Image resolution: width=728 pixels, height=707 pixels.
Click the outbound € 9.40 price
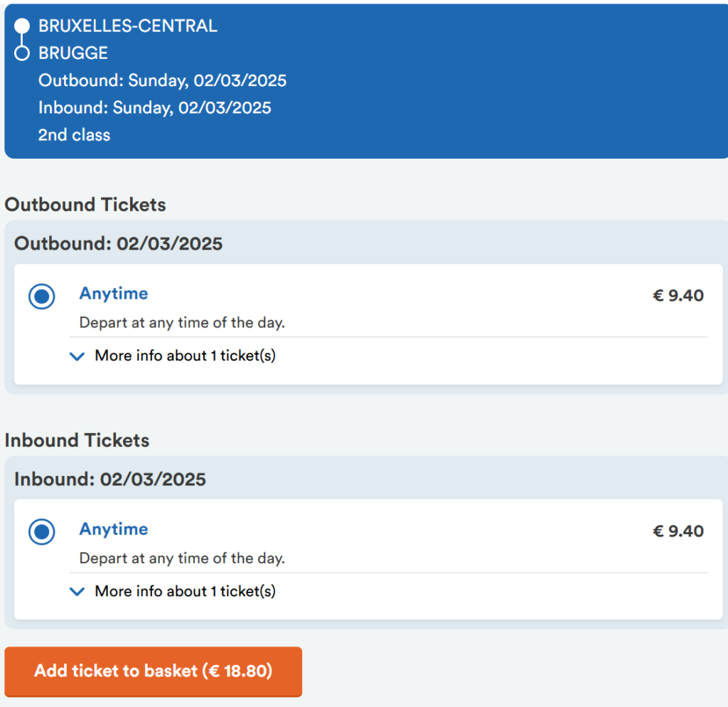(x=678, y=296)
